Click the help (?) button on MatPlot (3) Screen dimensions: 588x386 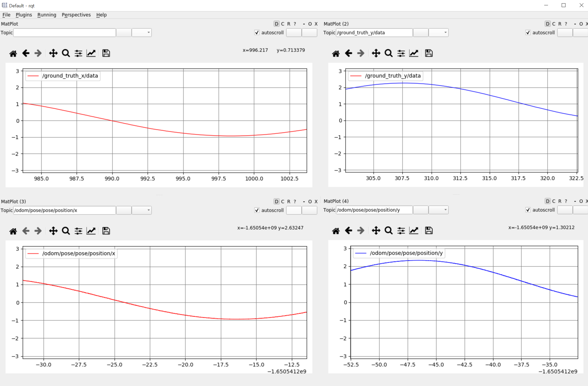point(294,201)
